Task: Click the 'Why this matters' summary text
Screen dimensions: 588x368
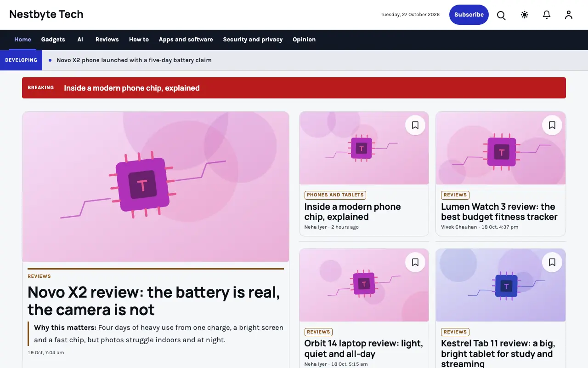Action: [158, 334]
